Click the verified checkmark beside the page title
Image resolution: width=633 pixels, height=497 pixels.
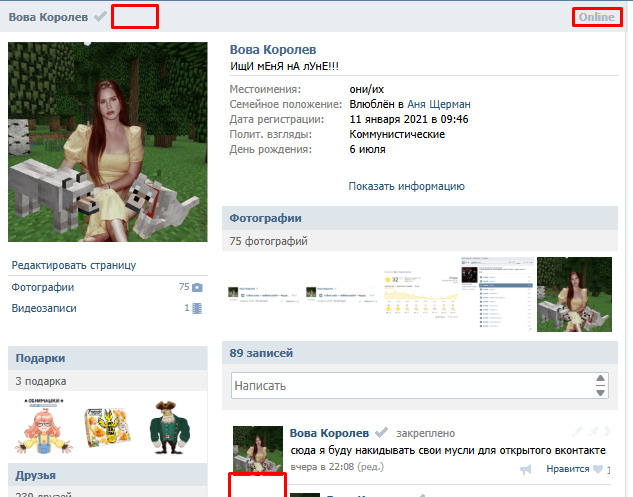pyautogui.click(x=100, y=17)
